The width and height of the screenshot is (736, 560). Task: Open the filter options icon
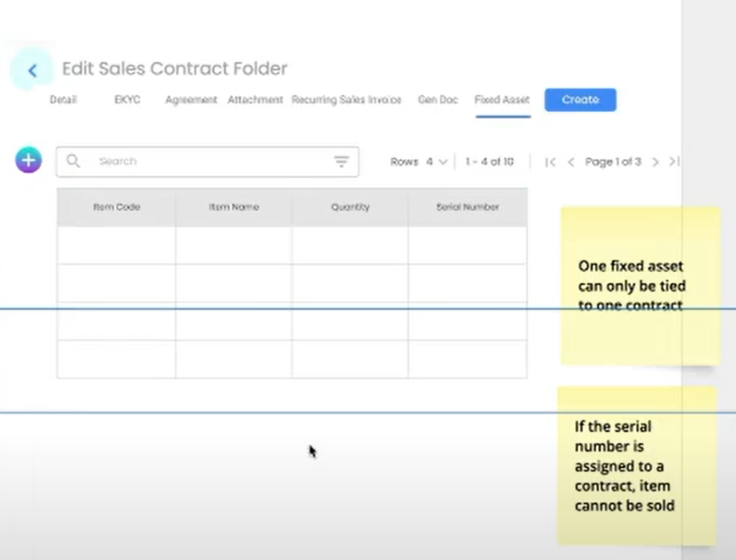[x=341, y=162]
